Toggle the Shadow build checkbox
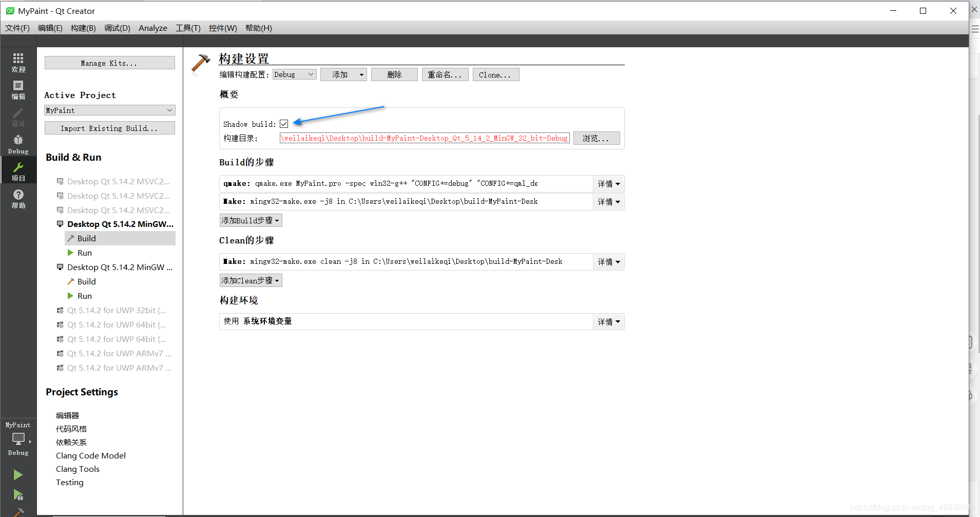980x517 pixels. (x=284, y=124)
